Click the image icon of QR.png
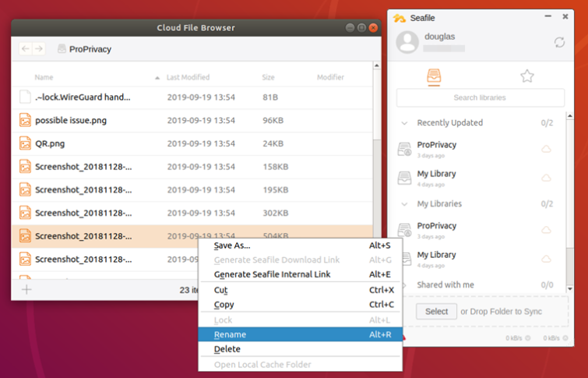Image resolution: width=588 pixels, height=378 pixels. pos(25,143)
